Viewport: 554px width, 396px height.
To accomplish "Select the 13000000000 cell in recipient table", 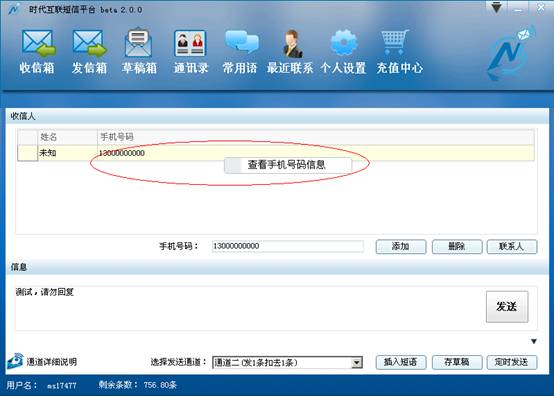I will [x=315, y=153].
